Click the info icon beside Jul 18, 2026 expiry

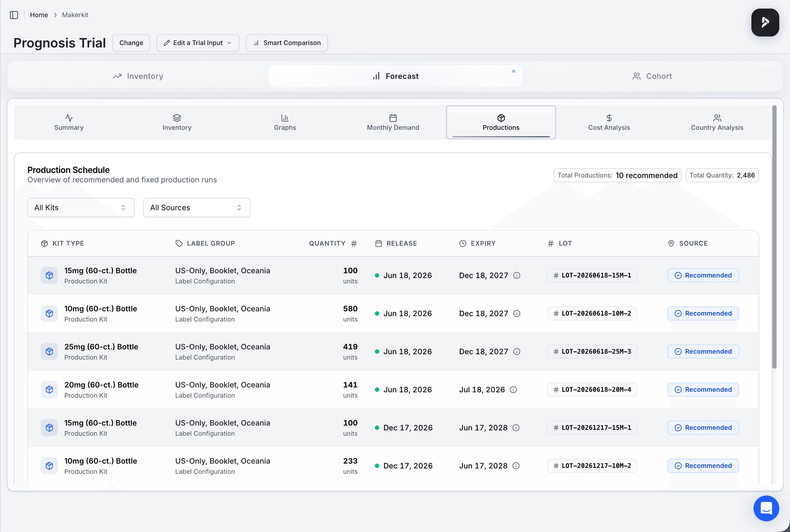[x=513, y=390]
